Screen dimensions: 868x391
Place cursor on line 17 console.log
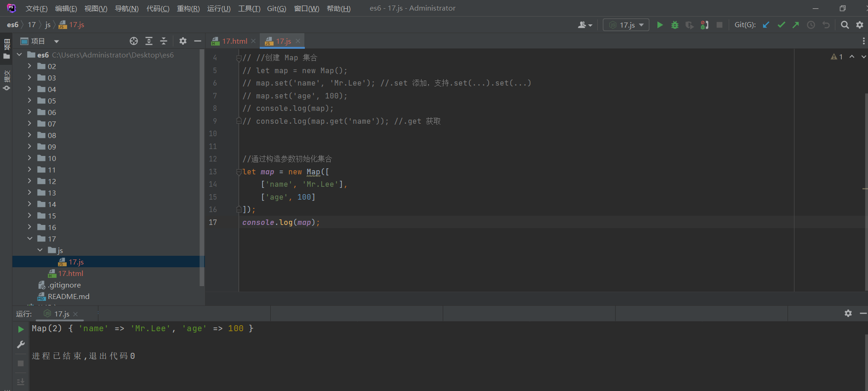pyautogui.click(x=281, y=222)
